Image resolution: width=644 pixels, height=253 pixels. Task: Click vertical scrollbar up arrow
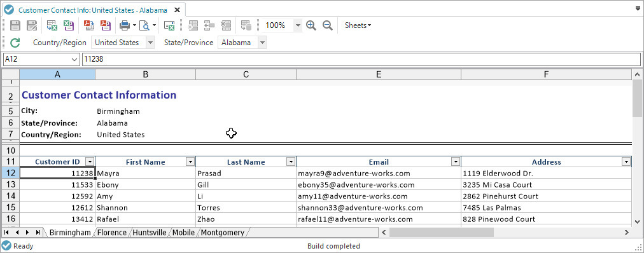pyautogui.click(x=638, y=74)
